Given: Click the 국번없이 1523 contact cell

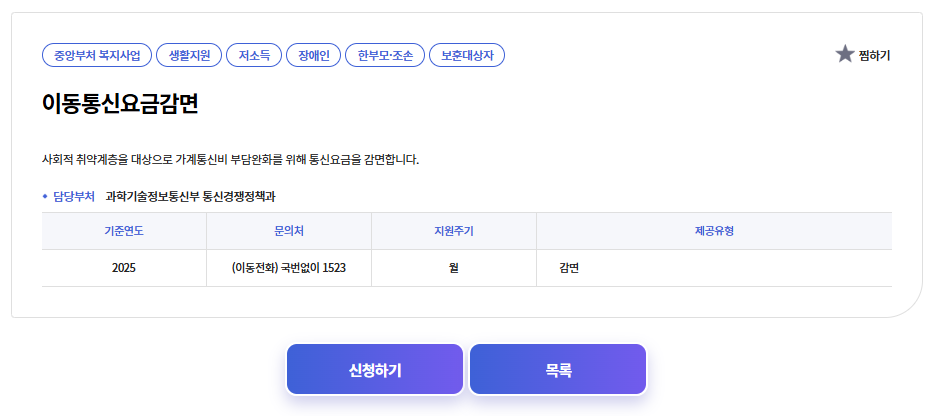Looking at the screenshot, I should point(289,268).
